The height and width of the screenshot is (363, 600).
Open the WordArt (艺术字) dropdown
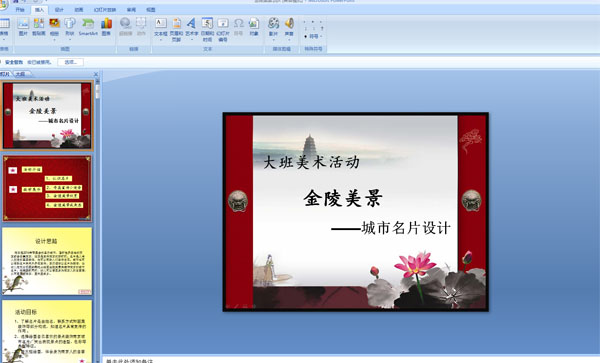191,29
